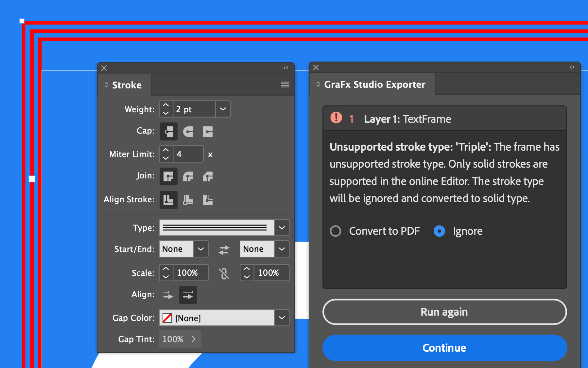Click the 'Unsupported stroke type' warning text
Image resolution: width=588 pixels, height=368 pixels.
click(444, 173)
